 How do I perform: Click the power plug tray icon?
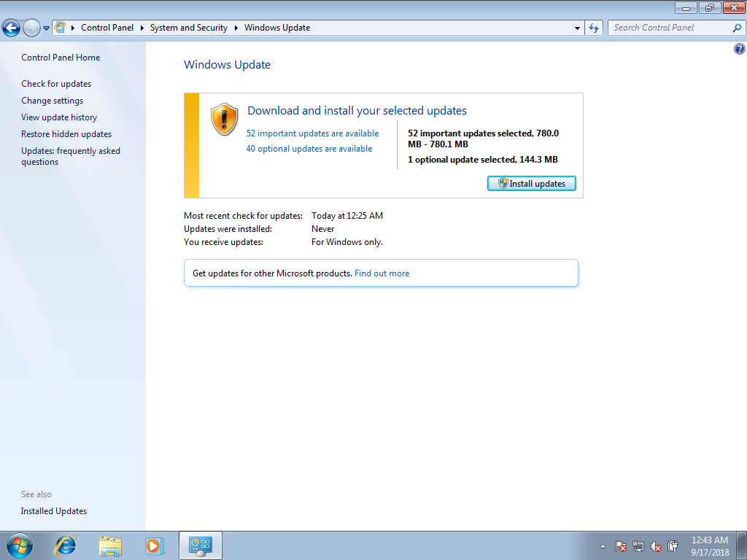[673, 545]
